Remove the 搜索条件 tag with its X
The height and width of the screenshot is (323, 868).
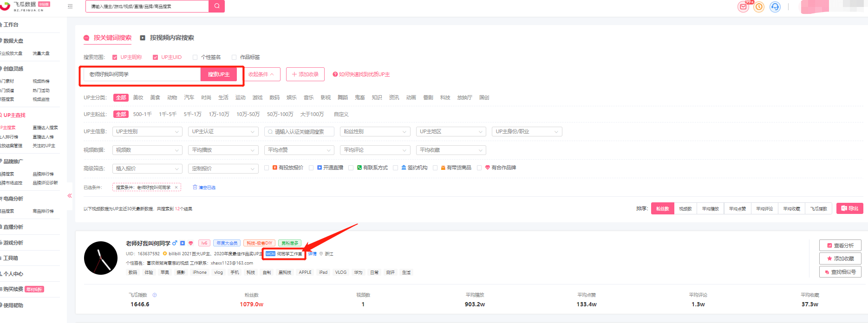click(x=176, y=187)
